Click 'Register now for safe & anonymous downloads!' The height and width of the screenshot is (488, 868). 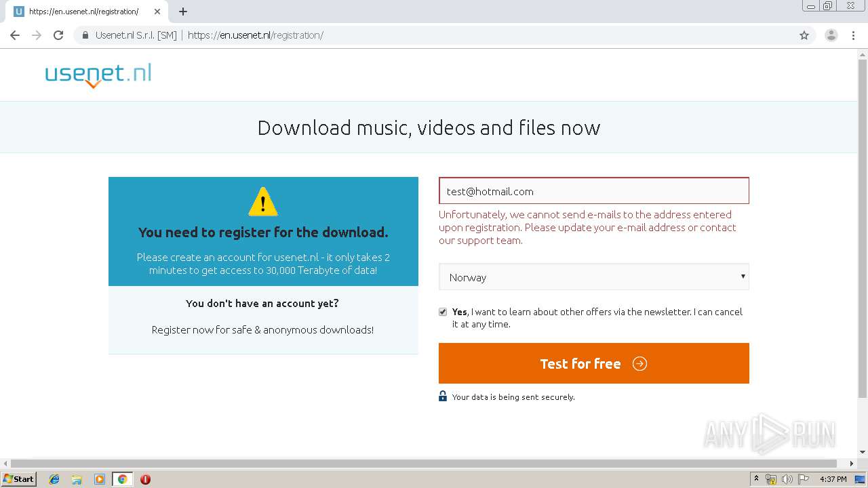tap(262, 330)
